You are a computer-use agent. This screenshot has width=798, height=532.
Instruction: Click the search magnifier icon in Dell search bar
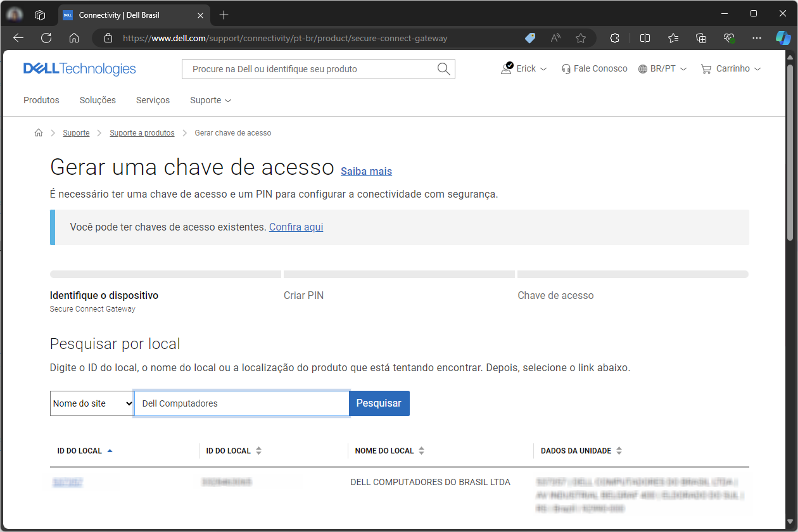pyautogui.click(x=443, y=68)
